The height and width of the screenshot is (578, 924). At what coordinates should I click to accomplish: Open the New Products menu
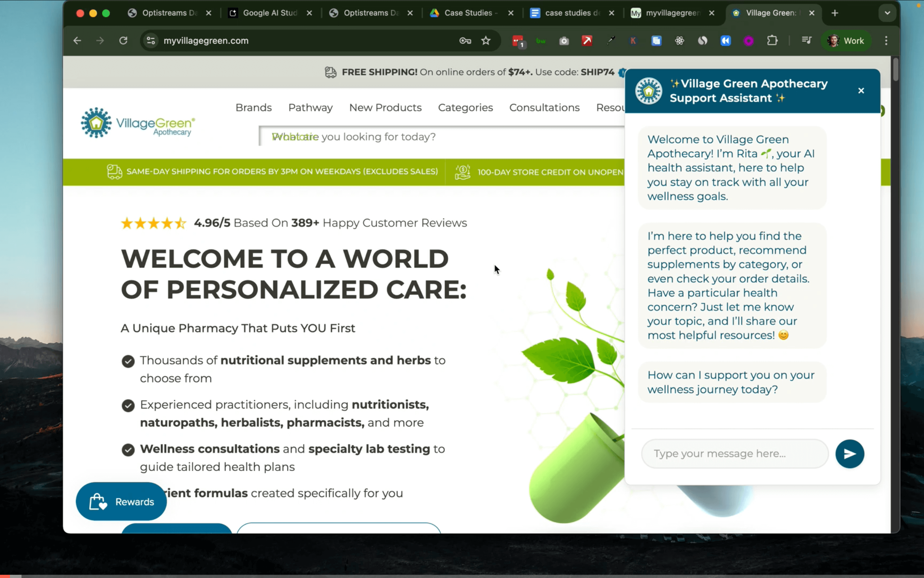point(385,108)
